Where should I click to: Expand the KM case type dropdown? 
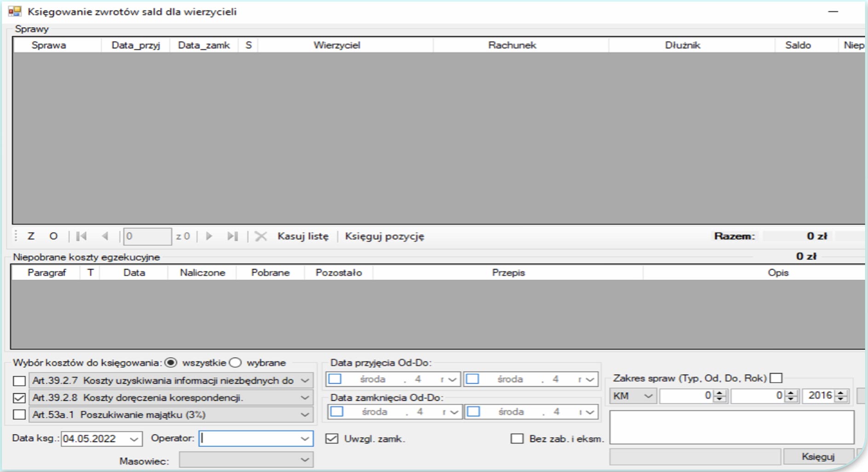(648, 396)
